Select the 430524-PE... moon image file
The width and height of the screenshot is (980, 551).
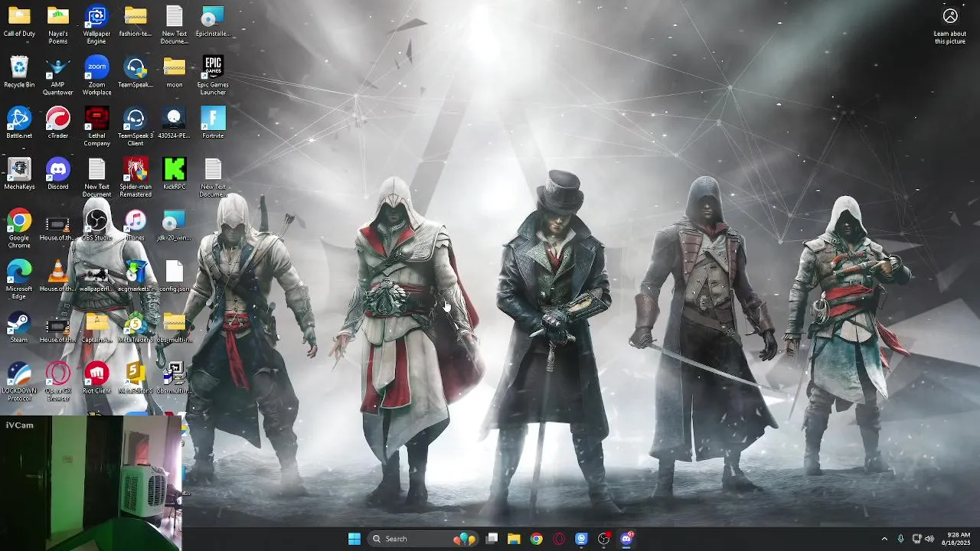(x=175, y=123)
